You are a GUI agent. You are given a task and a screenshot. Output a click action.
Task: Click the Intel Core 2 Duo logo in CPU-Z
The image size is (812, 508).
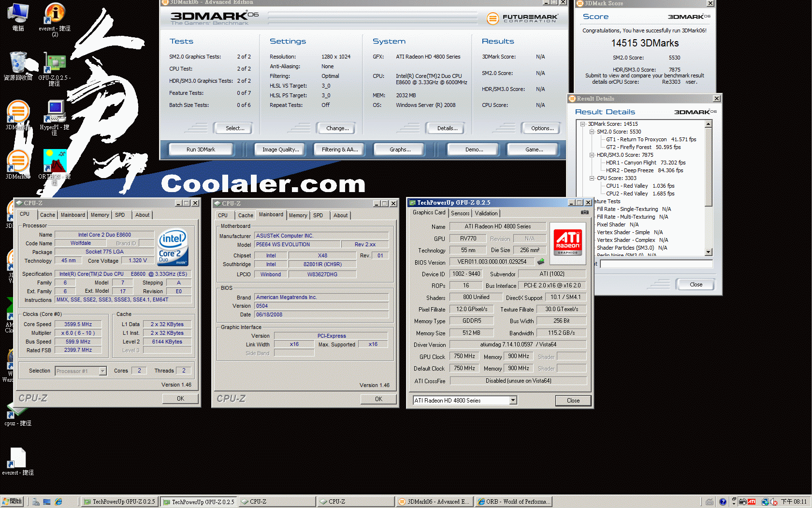coord(173,247)
